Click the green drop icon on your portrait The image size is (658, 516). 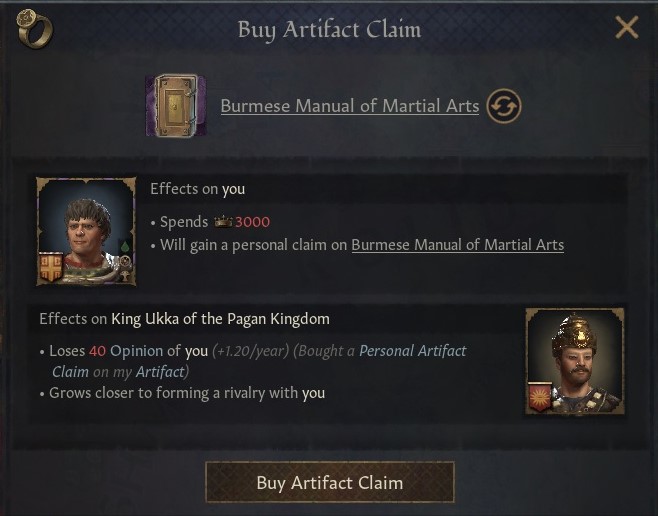[125, 247]
